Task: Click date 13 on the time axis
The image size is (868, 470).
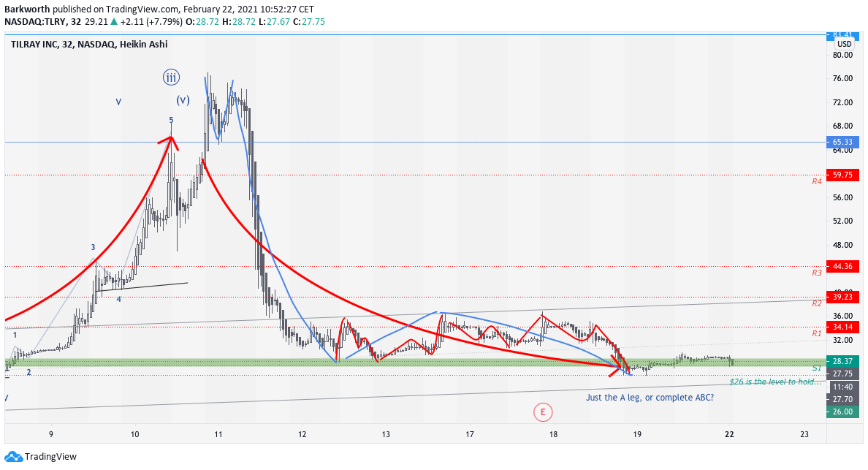Action: pyautogui.click(x=386, y=435)
